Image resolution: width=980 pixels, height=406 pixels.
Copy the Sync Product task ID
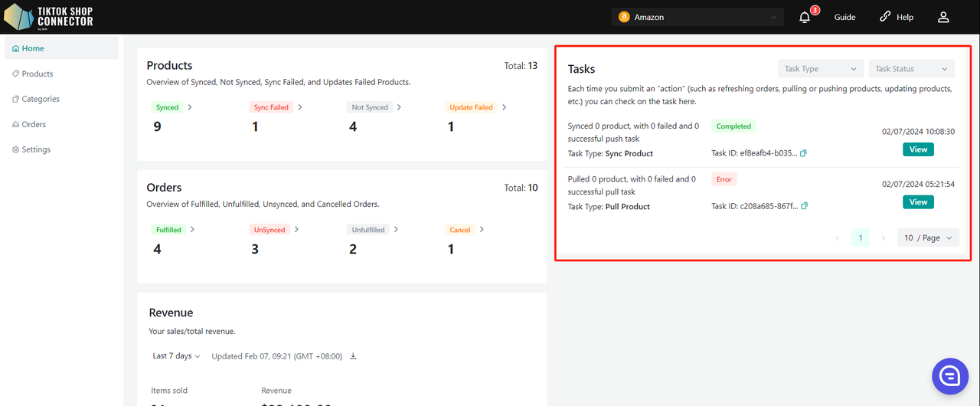(x=804, y=153)
